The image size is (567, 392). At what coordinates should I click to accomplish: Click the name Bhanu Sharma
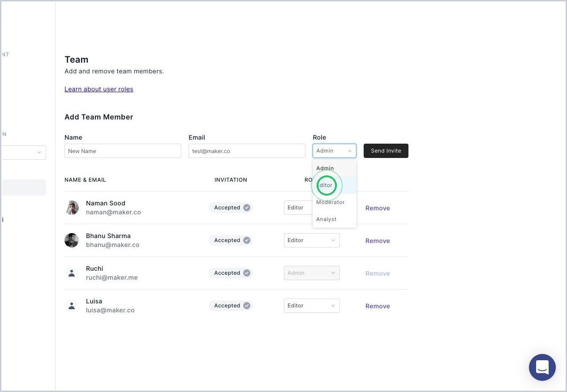108,236
